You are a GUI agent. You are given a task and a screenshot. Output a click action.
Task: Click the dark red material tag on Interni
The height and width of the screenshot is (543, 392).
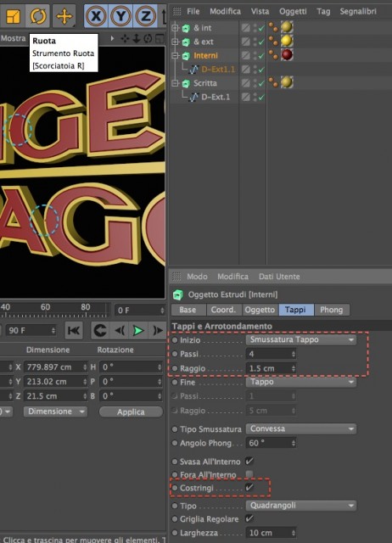[x=287, y=55]
